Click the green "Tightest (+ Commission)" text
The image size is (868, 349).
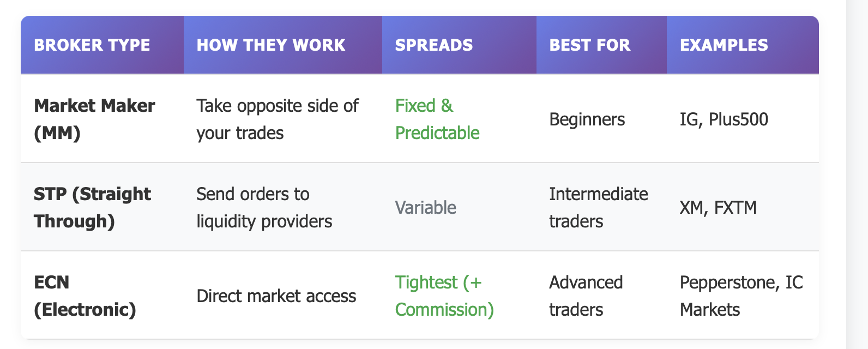[x=444, y=296]
